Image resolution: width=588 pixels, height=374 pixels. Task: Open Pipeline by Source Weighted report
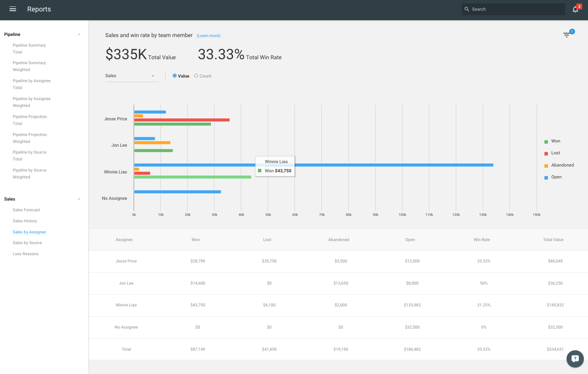pos(29,174)
